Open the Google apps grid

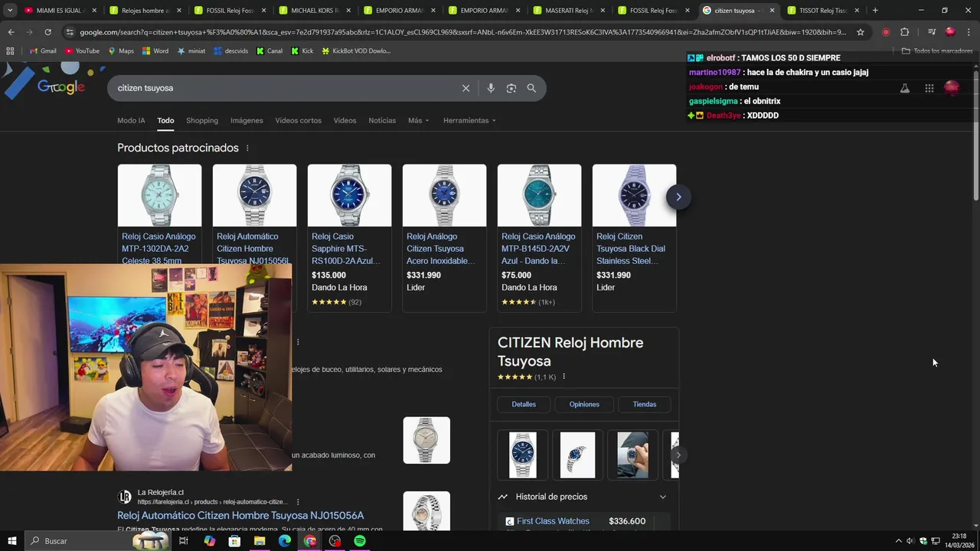click(x=929, y=88)
